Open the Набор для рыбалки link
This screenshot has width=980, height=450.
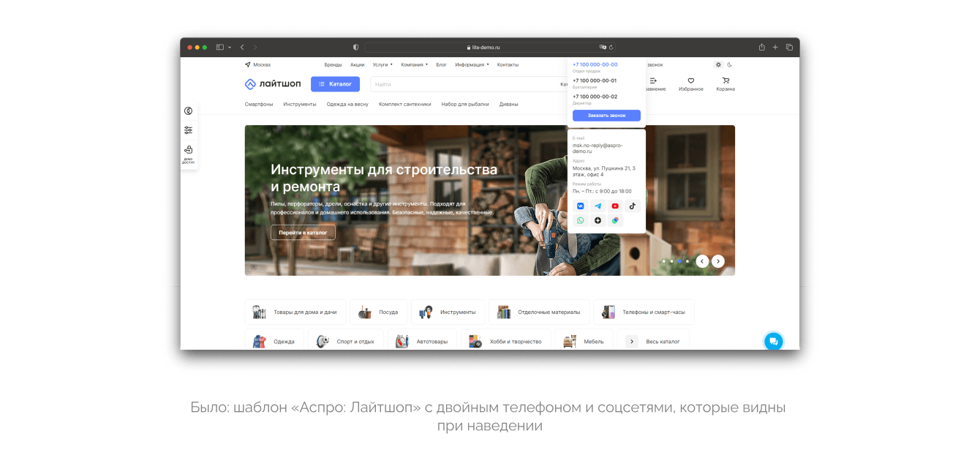click(465, 104)
